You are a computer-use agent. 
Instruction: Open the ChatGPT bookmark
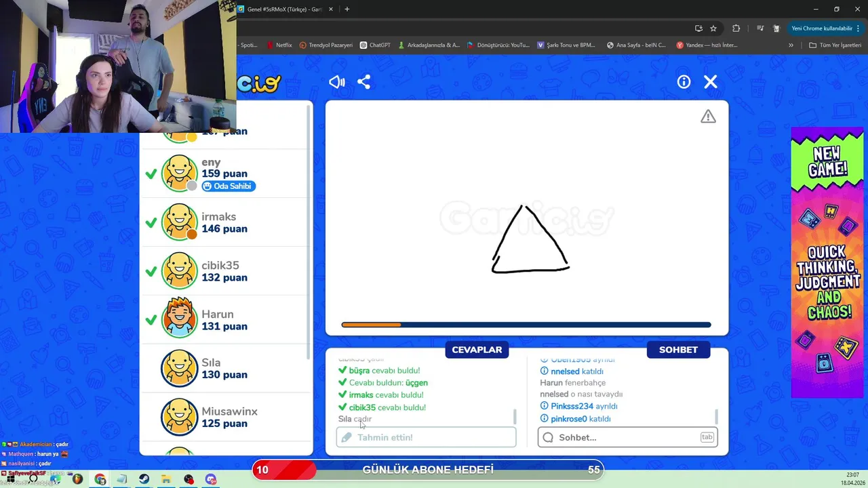coord(375,45)
